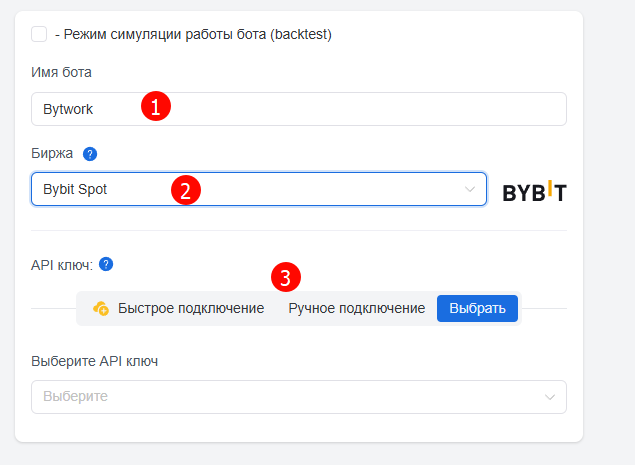635x465 pixels.
Task: Click the yellow cloud quick connect icon
Action: click(101, 308)
